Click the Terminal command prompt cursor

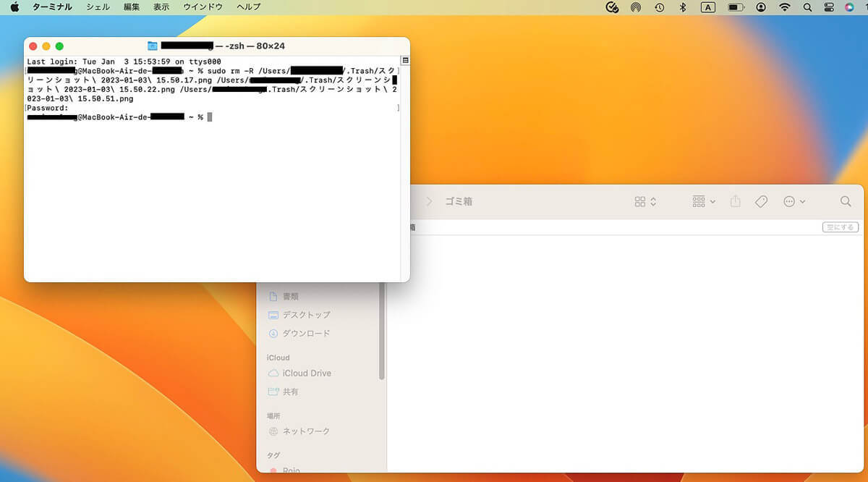pyautogui.click(x=210, y=117)
